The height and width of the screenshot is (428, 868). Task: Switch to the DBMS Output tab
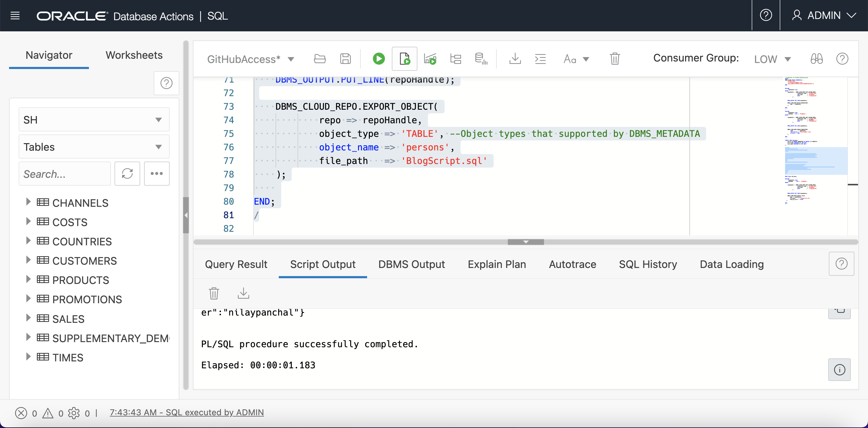coord(411,264)
